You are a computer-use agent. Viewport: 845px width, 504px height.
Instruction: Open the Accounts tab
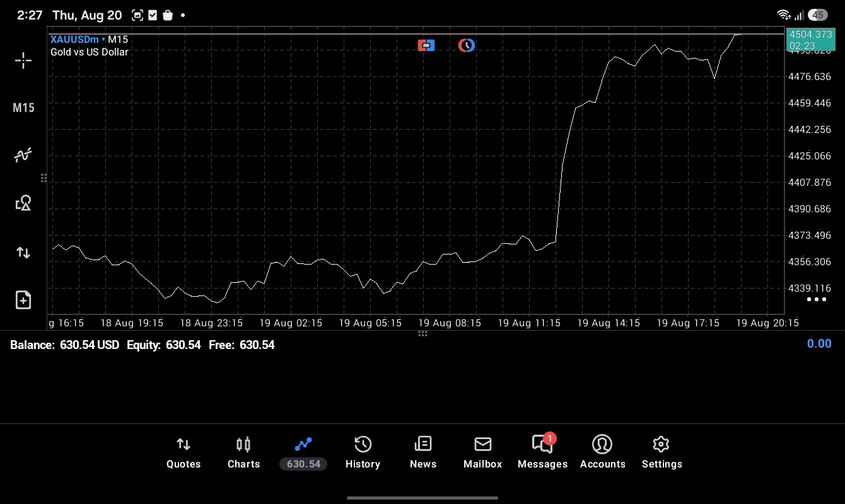point(603,453)
